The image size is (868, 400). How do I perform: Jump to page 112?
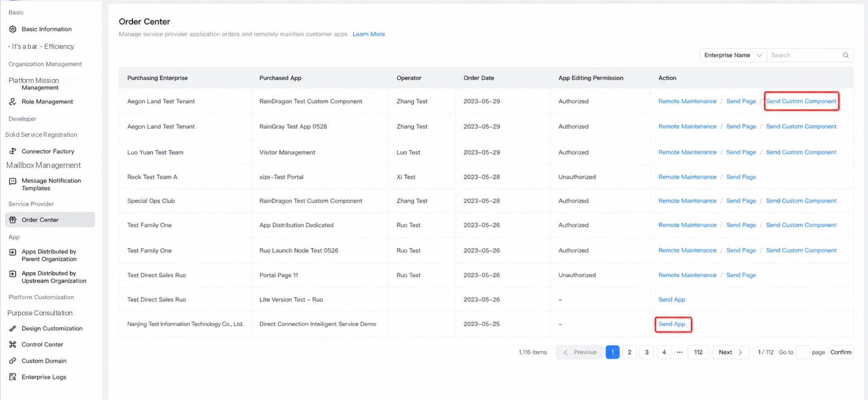point(698,352)
